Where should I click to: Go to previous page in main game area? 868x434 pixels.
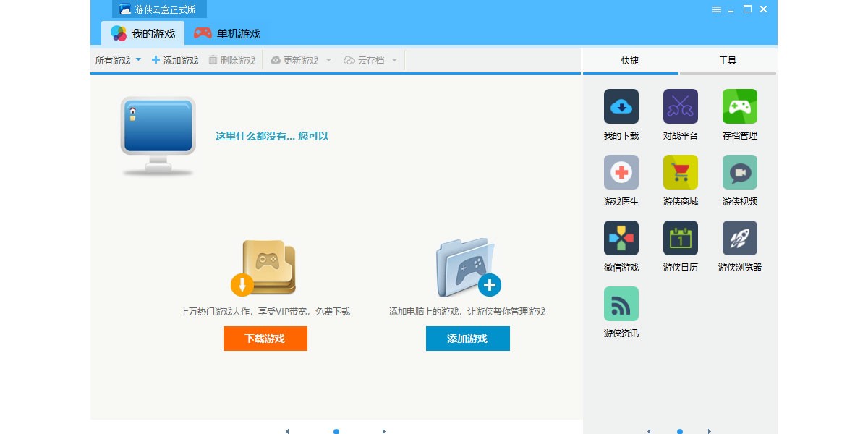click(287, 431)
